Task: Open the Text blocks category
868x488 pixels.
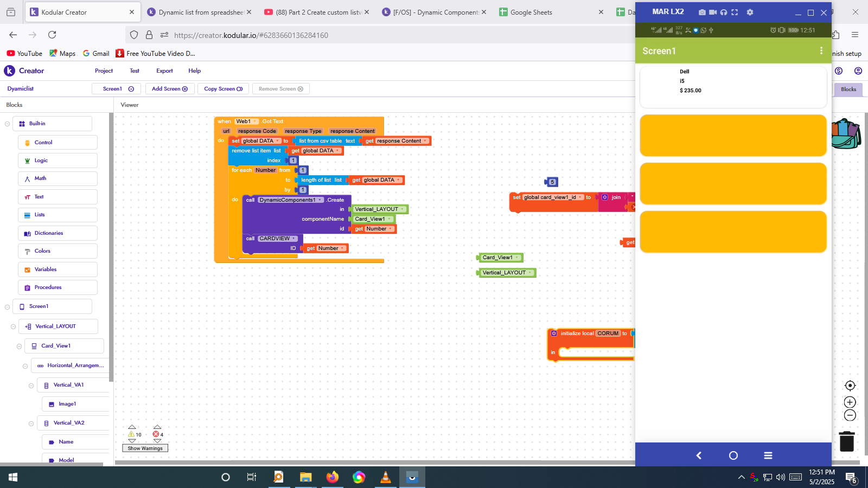Action: pos(58,197)
